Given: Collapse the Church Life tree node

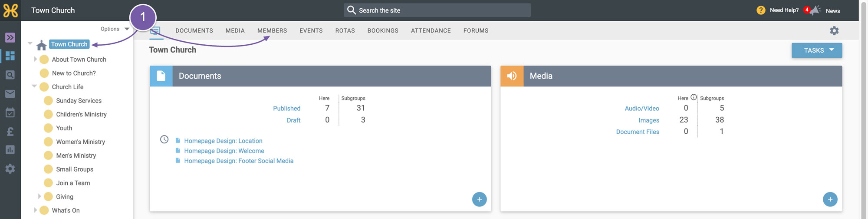Looking at the screenshot, I should (x=34, y=86).
